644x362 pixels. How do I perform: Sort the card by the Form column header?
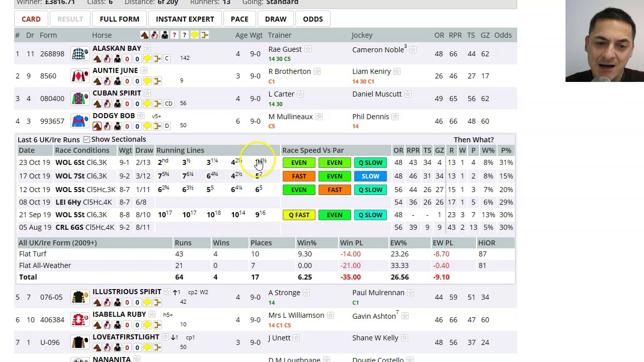pos(48,35)
